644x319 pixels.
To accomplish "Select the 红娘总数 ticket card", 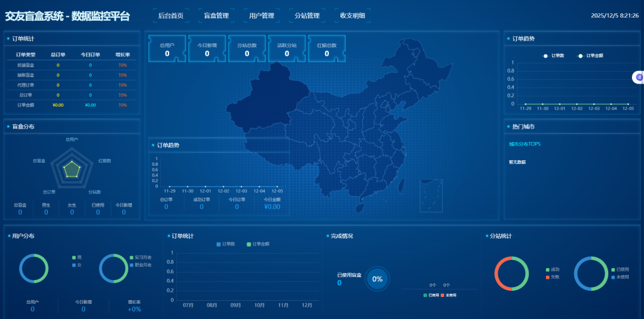I will click(326, 49).
